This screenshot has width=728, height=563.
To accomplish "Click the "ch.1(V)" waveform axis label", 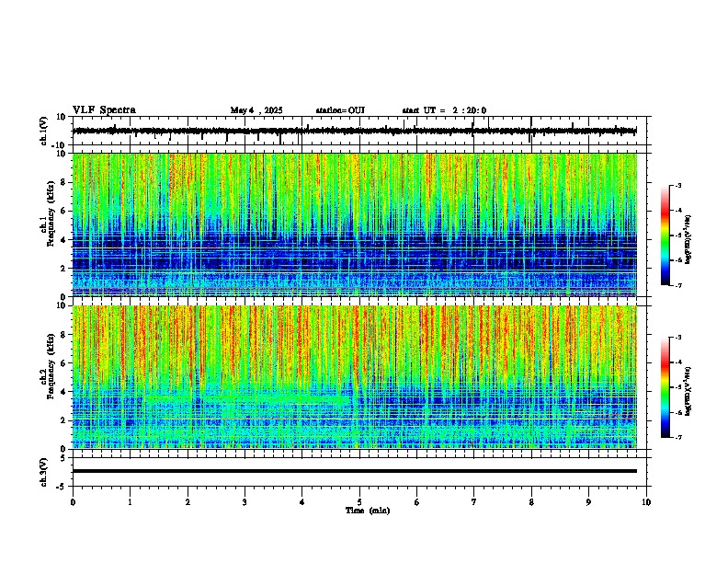I will pyautogui.click(x=44, y=131).
